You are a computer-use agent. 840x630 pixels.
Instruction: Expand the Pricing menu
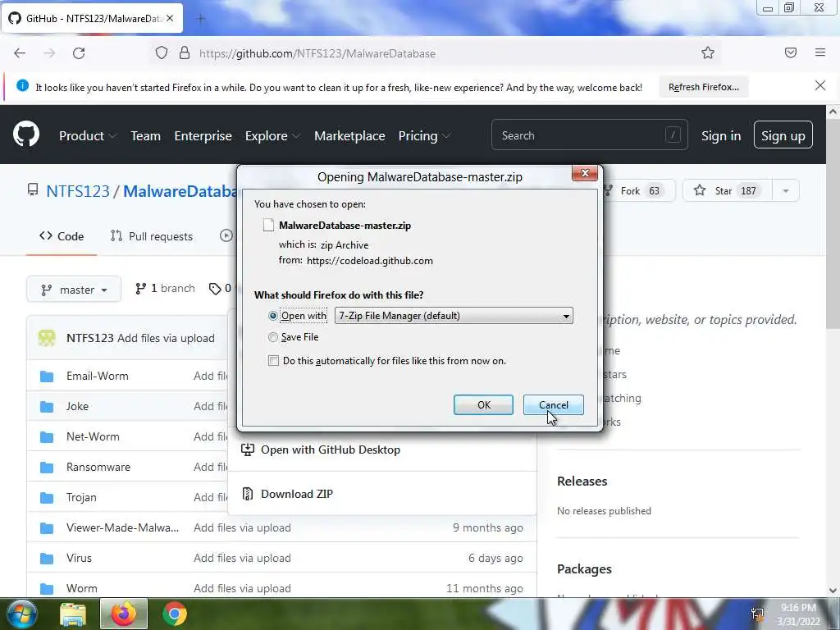pyautogui.click(x=424, y=135)
